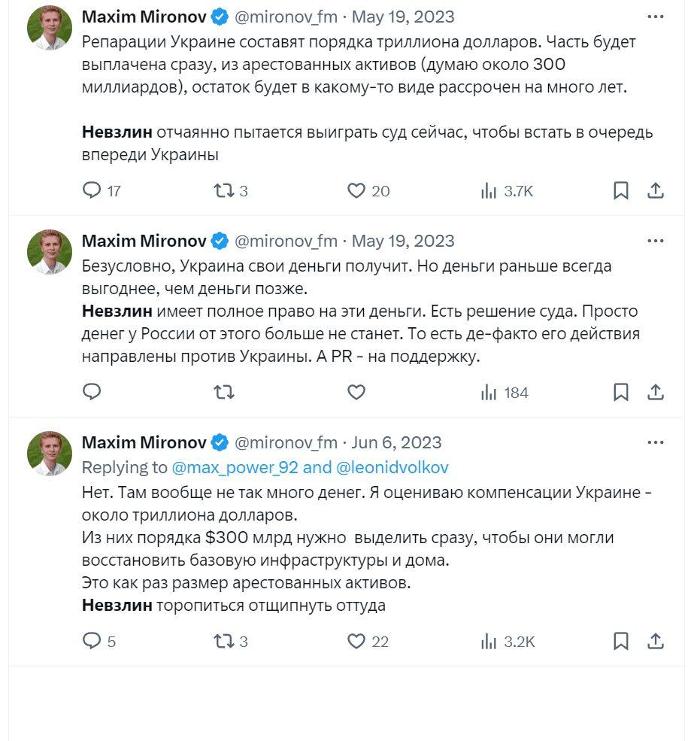Open the reply box on the first tweet
Viewport: 700px width, 741px height.
92,191
